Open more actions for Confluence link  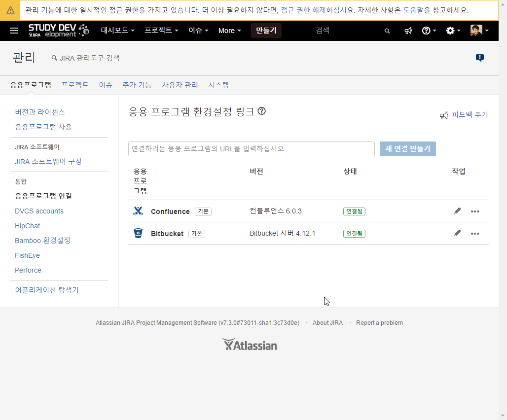tap(475, 211)
